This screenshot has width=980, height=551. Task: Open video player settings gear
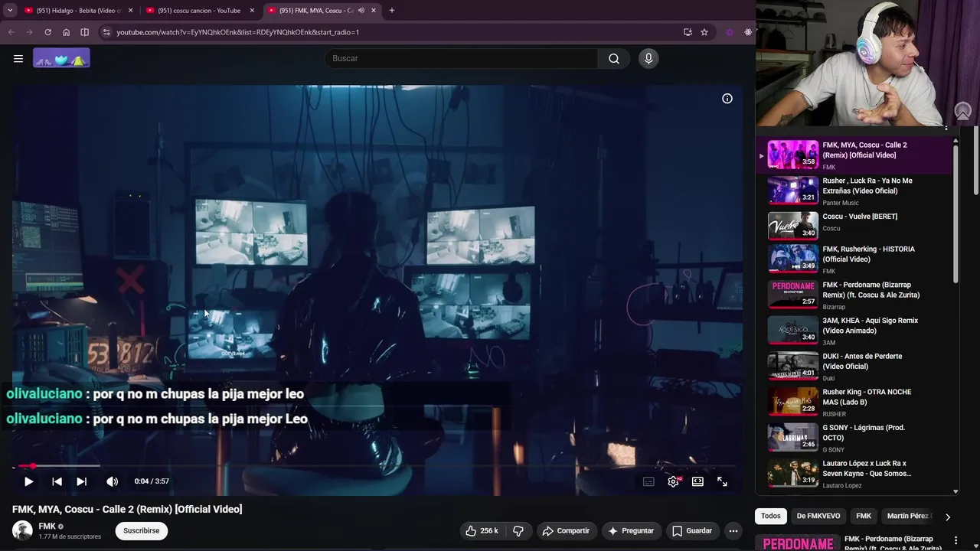(673, 481)
